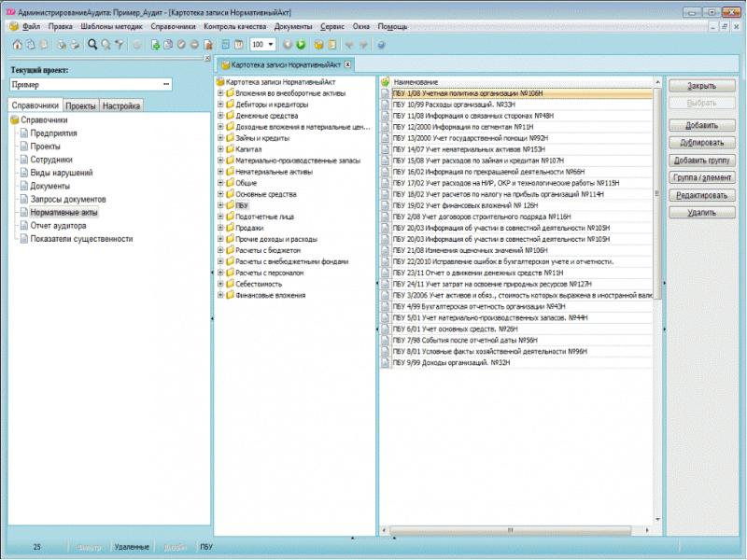This screenshot has width=747, height=560.
Task: Click the blue help icon in toolbar
Action: [x=381, y=44]
